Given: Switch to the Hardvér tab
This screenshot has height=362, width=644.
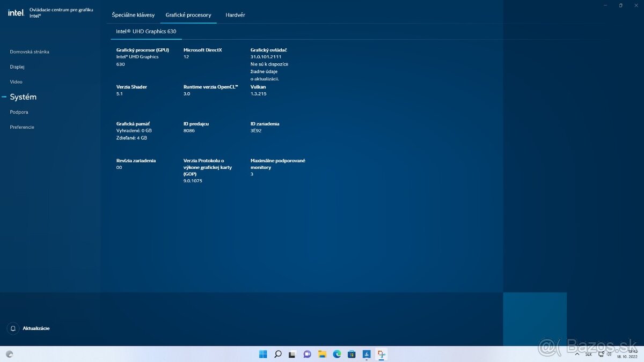Looking at the screenshot, I should pos(235,14).
